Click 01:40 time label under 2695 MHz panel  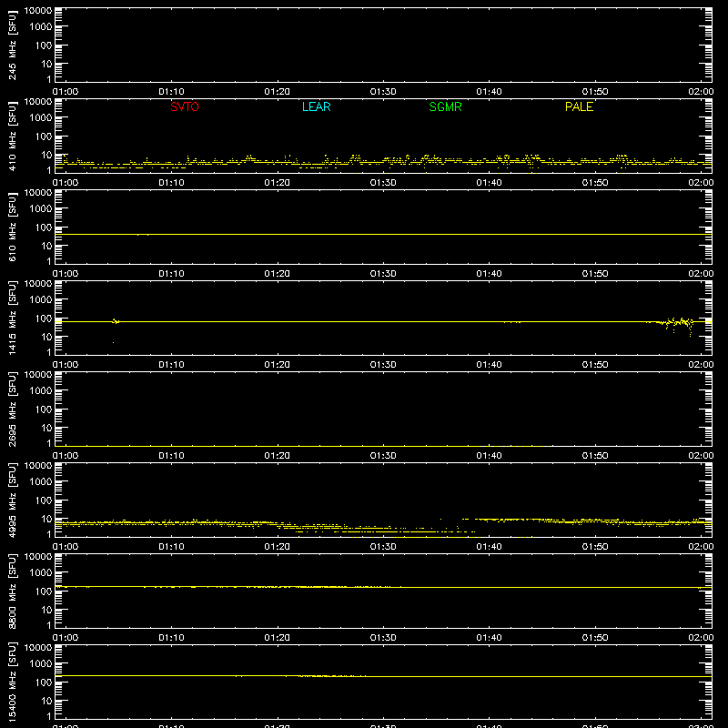[x=489, y=456]
